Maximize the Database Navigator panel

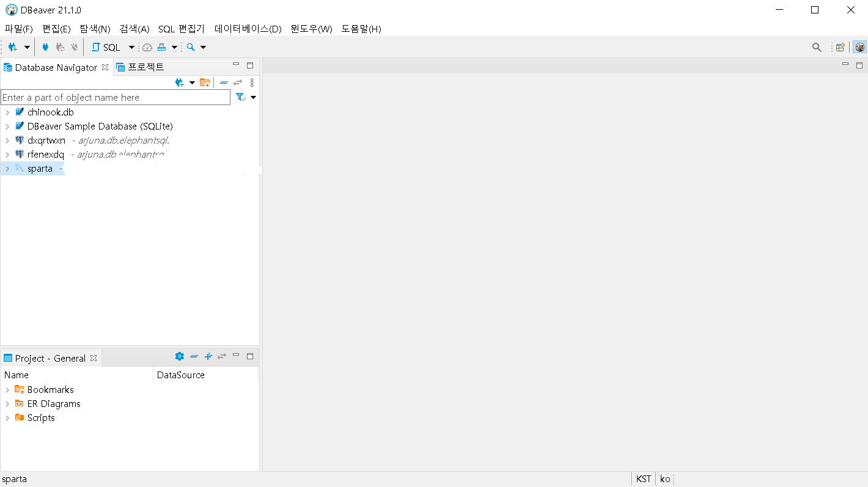[x=249, y=65]
